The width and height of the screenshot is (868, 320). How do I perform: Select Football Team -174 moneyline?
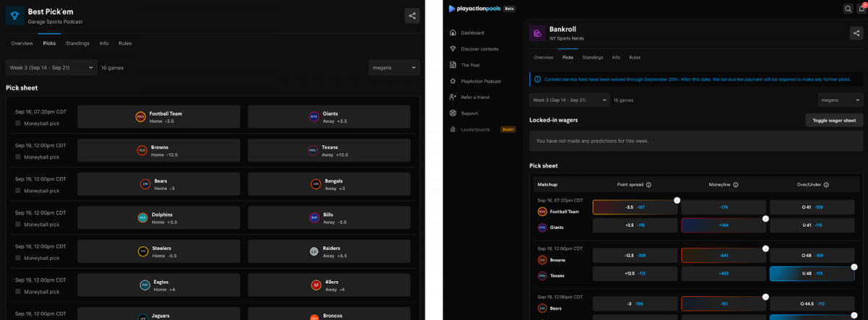(x=723, y=207)
